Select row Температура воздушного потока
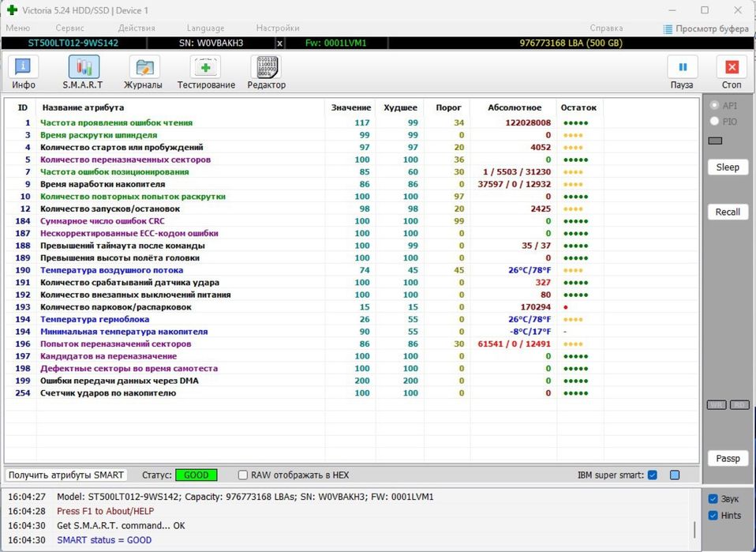Image resolution: width=756 pixels, height=552 pixels. point(351,270)
